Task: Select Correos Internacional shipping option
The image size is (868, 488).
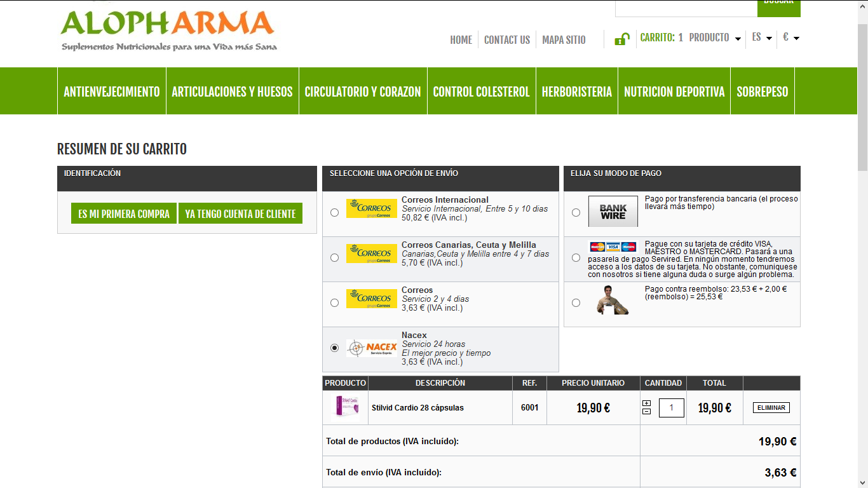Action: (x=335, y=213)
